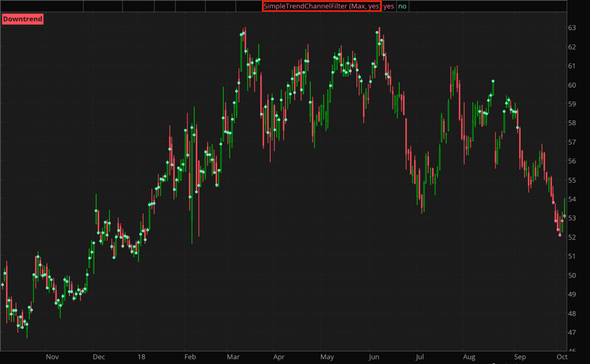Select the Jul label on time axis

[x=419, y=357]
